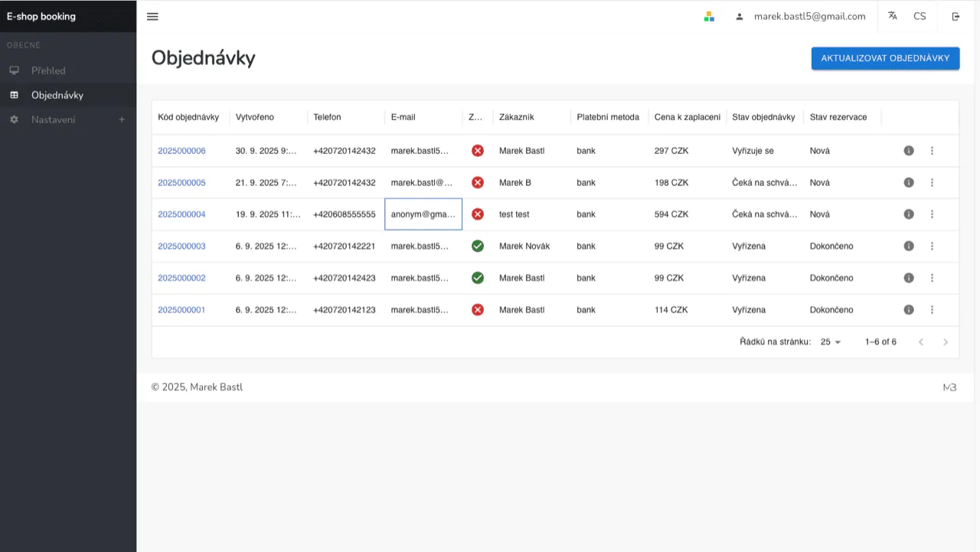Click the Aktualizovat objednávky button
The width and height of the screenshot is (980, 552).
pyautogui.click(x=885, y=58)
